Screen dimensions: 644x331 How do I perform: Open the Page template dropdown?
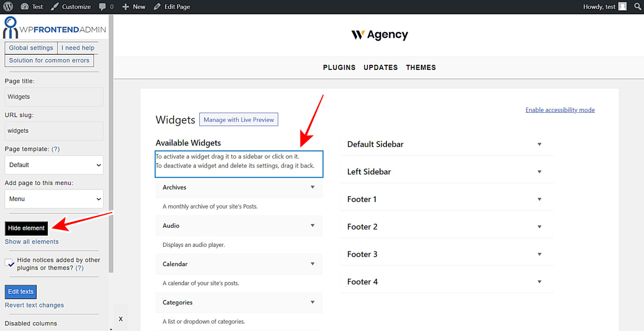pos(54,165)
